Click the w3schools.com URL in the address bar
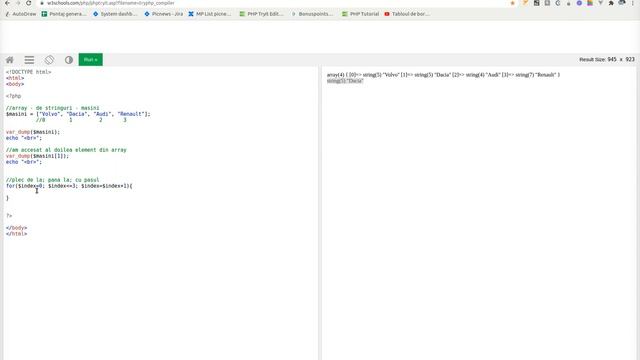 point(110,3)
